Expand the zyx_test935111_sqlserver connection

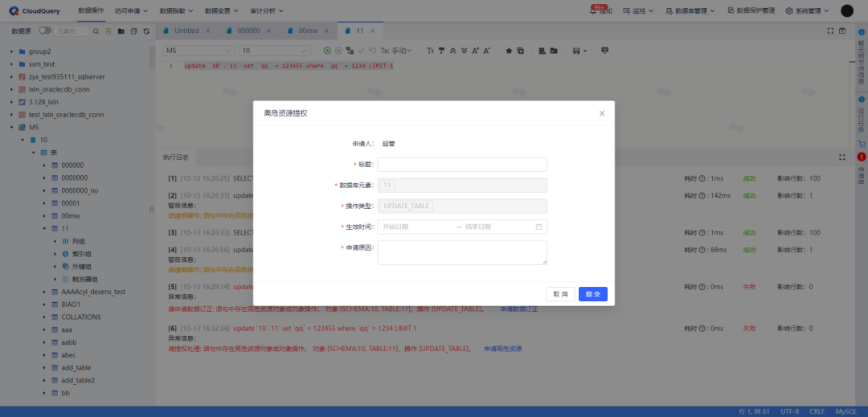(x=11, y=77)
